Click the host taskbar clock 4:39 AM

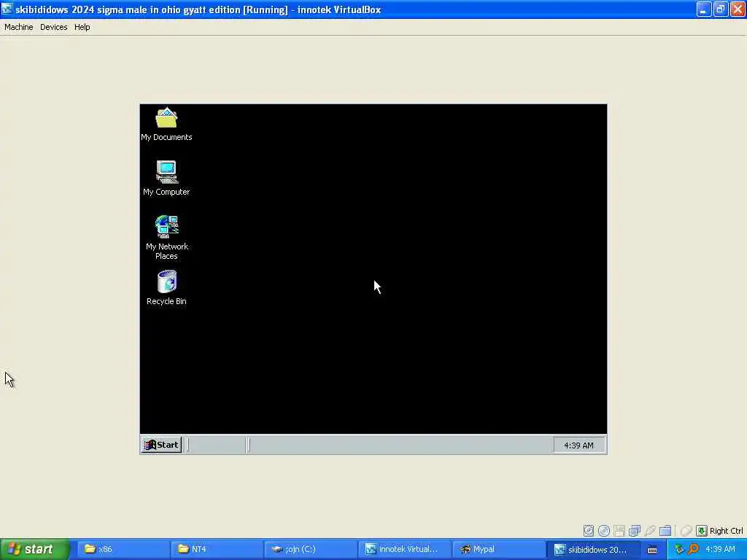(720, 549)
